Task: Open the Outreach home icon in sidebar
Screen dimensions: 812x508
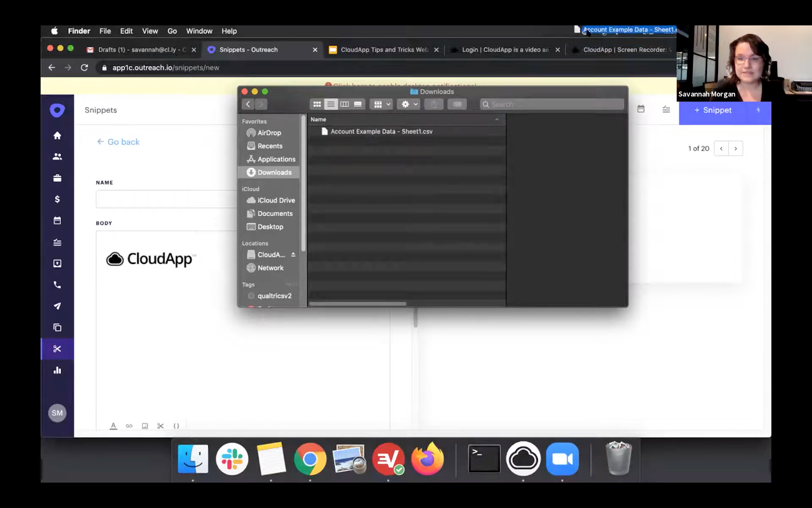Action: (x=57, y=136)
